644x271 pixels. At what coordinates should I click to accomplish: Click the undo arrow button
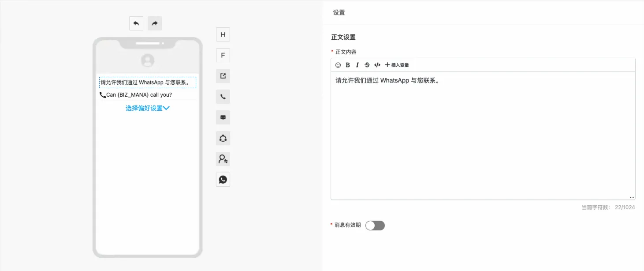[136, 23]
